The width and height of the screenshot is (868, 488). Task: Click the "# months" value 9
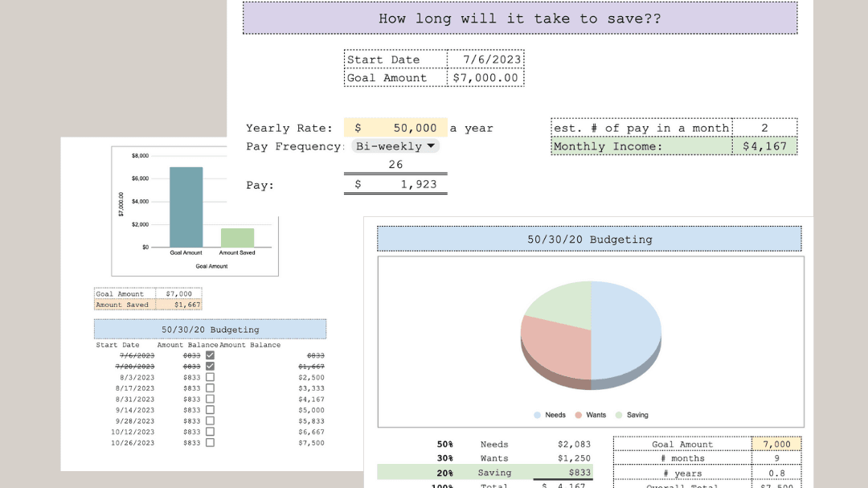point(776,458)
